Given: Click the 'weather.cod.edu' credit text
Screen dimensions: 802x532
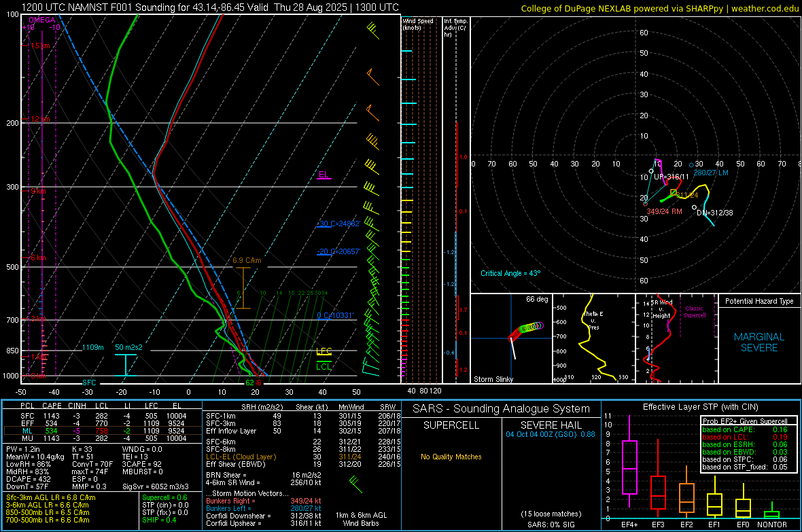Looking at the screenshot, I should 765,9.
